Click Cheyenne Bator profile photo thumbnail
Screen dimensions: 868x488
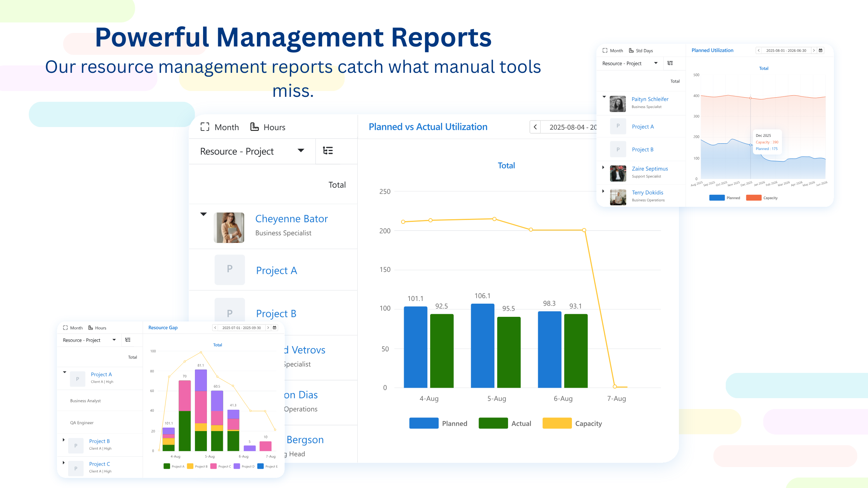pos(229,227)
